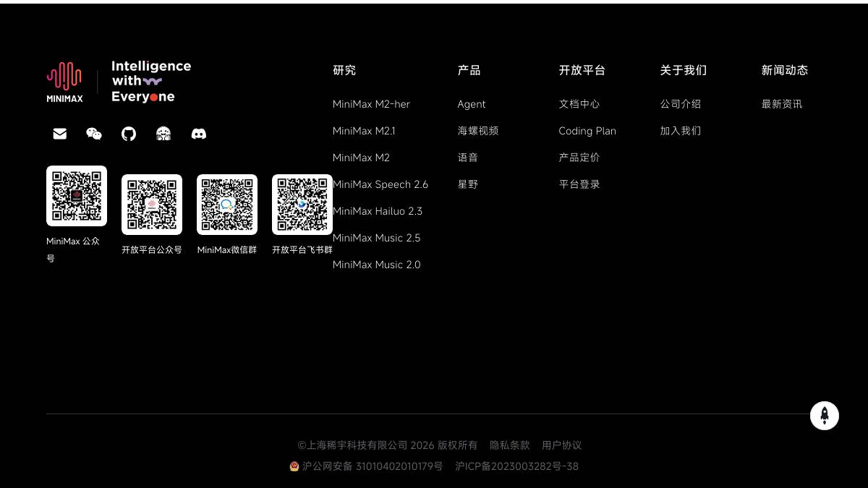868x488 pixels.
Task: Click the 星野 product link
Action: coord(468,184)
